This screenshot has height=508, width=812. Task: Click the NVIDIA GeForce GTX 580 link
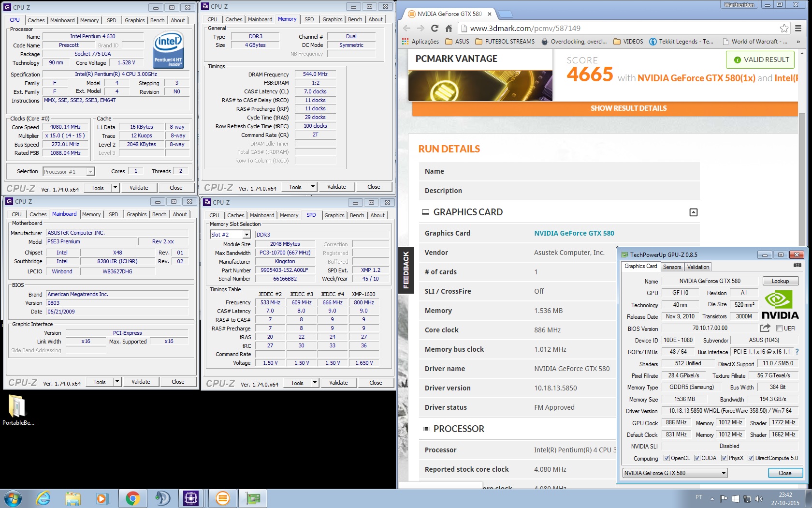574,233
